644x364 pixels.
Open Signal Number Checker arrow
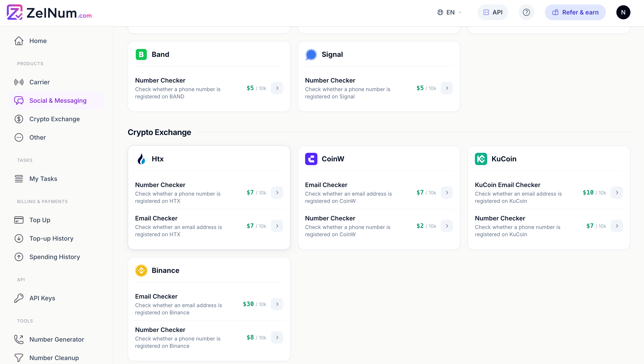tap(447, 88)
